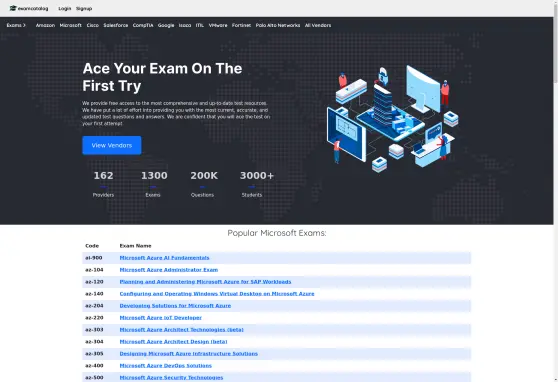558x382 pixels.
Task: Click the az-400 code cell
Action: click(94, 366)
